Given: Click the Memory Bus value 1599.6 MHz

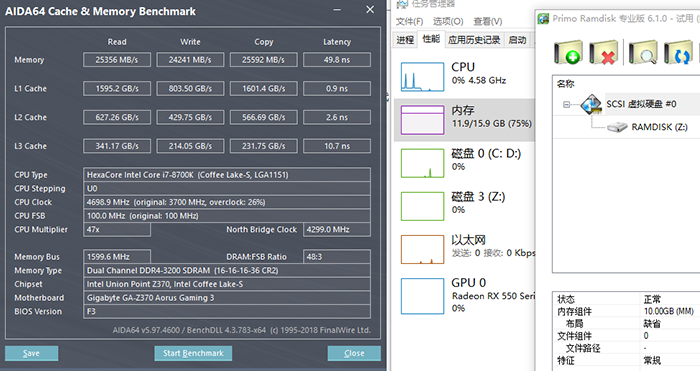Looking at the screenshot, I should 117,257.
